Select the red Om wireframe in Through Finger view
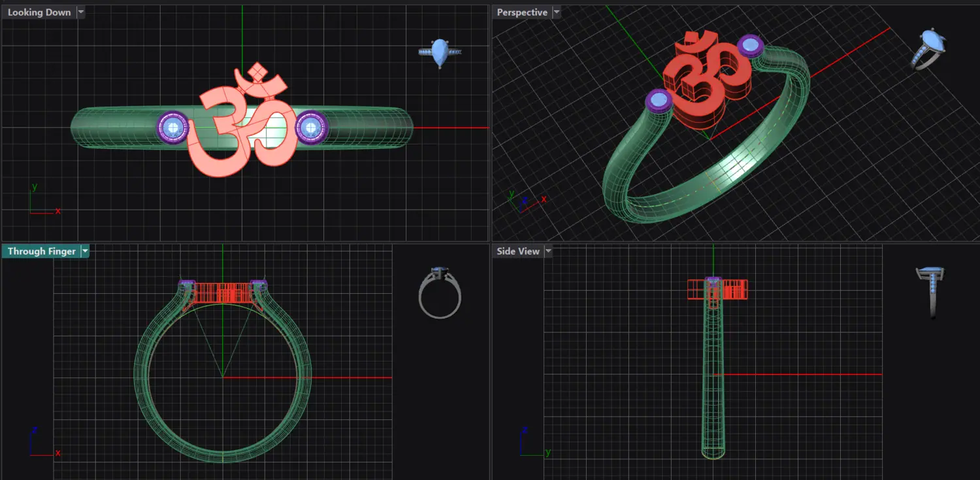980x480 pixels. tap(222, 292)
